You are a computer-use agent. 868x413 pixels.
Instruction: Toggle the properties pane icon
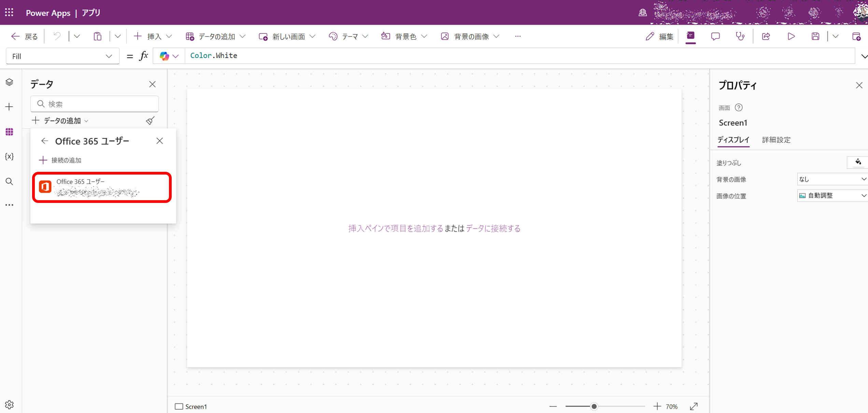pos(691,36)
